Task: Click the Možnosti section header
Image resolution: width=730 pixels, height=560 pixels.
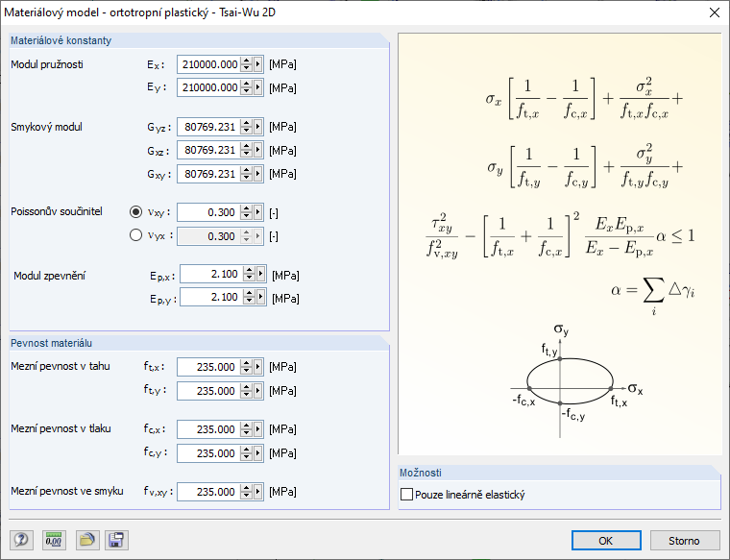Action: point(421,473)
